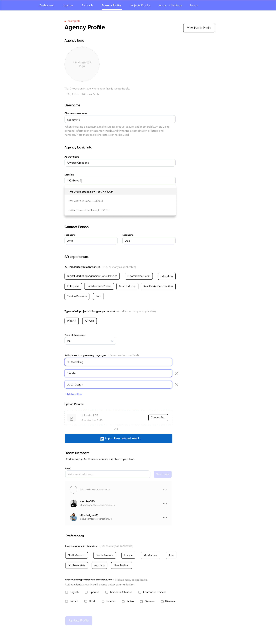Focus the Last name field
Image resolution: width=276 pixels, height=644 pixels.
(149, 241)
